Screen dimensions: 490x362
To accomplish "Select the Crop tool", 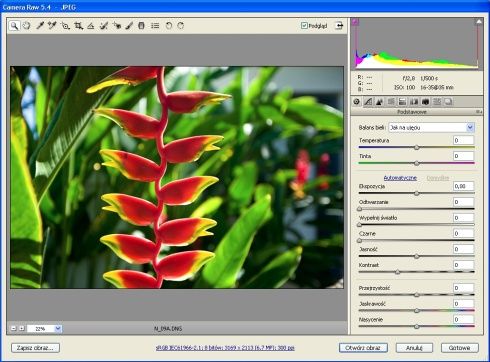I will coord(78,26).
